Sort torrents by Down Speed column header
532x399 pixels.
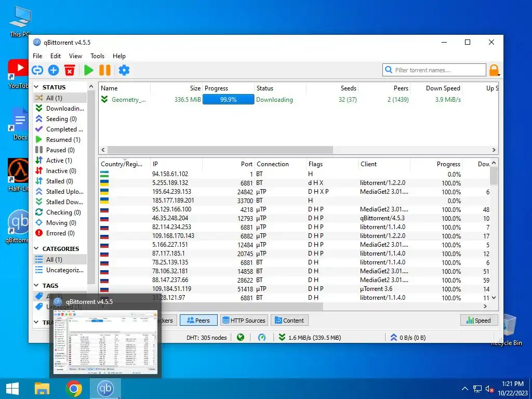coord(436,88)
